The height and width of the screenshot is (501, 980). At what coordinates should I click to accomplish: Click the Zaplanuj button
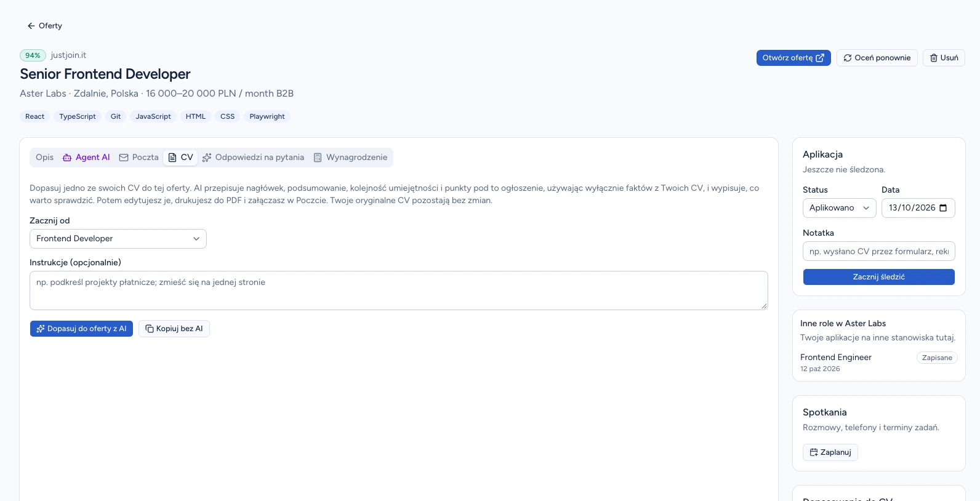coord(830,452)
